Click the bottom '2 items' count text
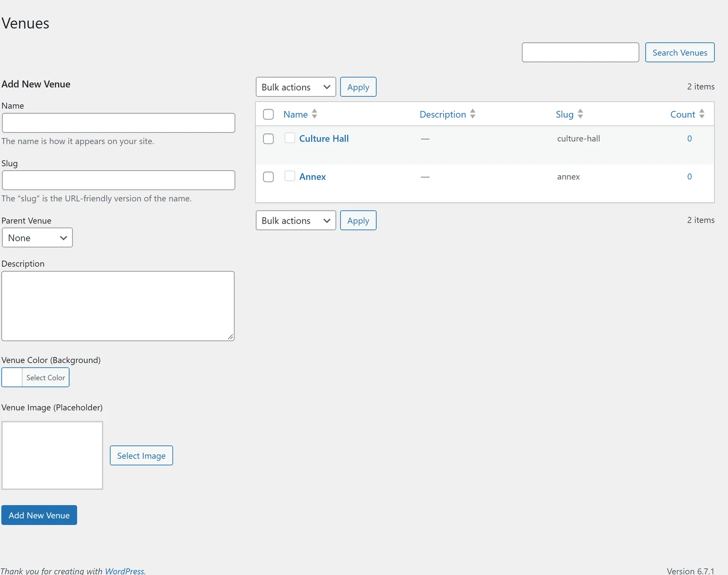 coord(701,220)
